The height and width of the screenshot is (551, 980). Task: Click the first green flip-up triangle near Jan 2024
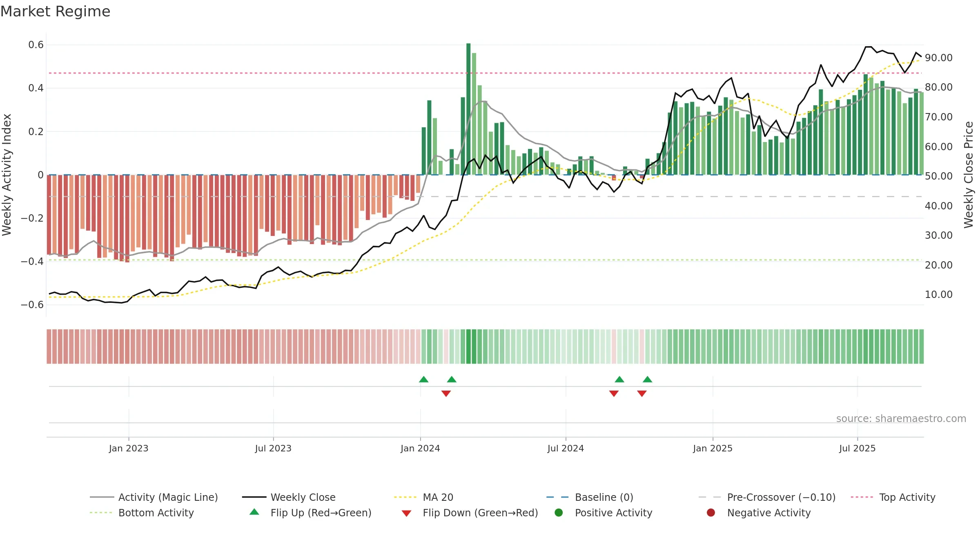click(x=423, y=379)
